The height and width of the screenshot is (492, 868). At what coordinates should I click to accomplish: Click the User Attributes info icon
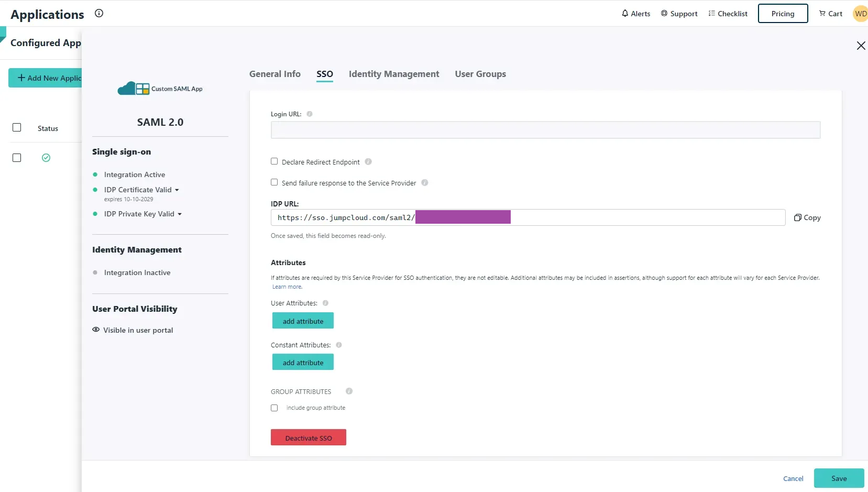325,303
